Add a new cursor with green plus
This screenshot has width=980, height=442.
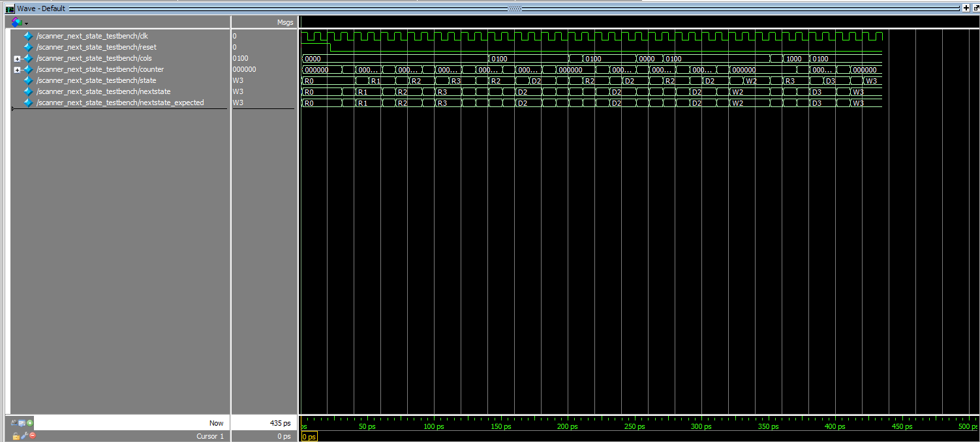click(x=30, y=423)
